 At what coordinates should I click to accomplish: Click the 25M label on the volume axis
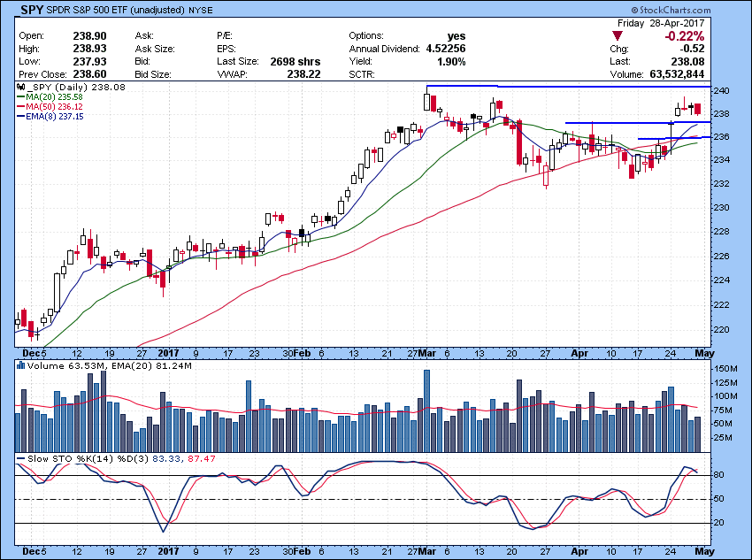click(725, 438)
